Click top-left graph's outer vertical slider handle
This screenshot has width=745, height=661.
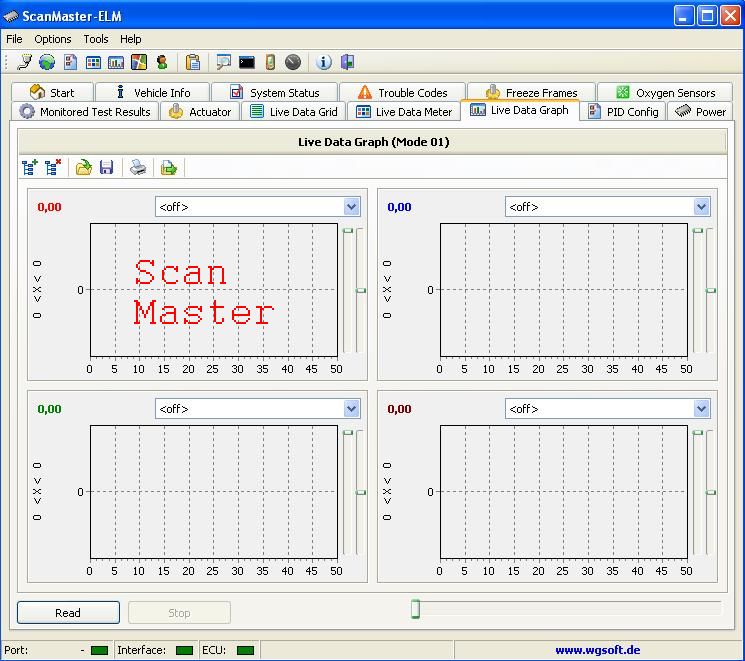361,290
